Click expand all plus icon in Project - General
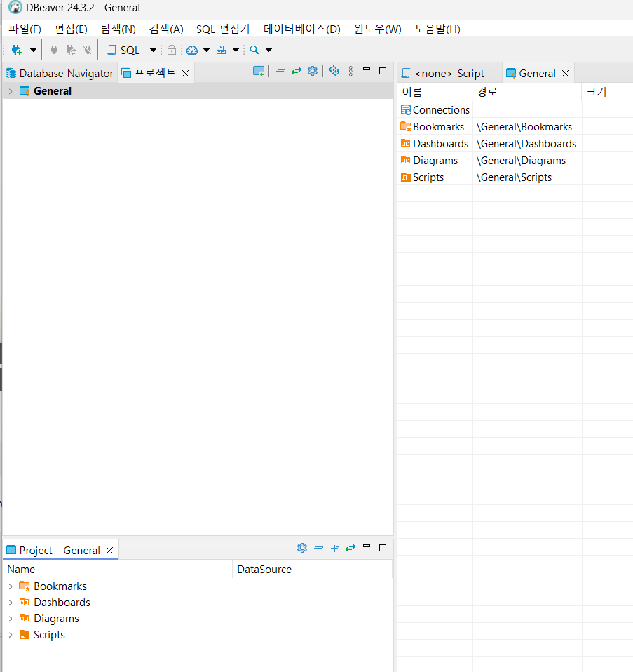 point(335,548)
